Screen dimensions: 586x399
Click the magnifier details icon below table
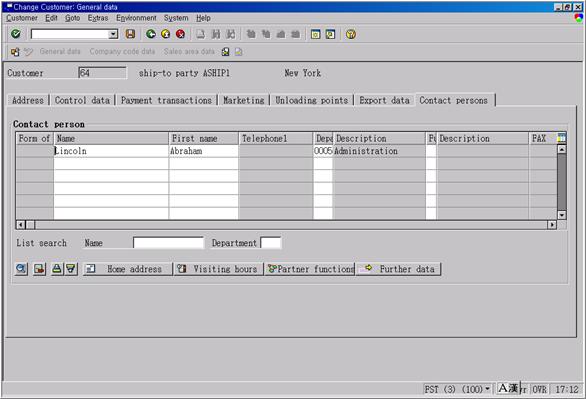[x=21, y=269]
